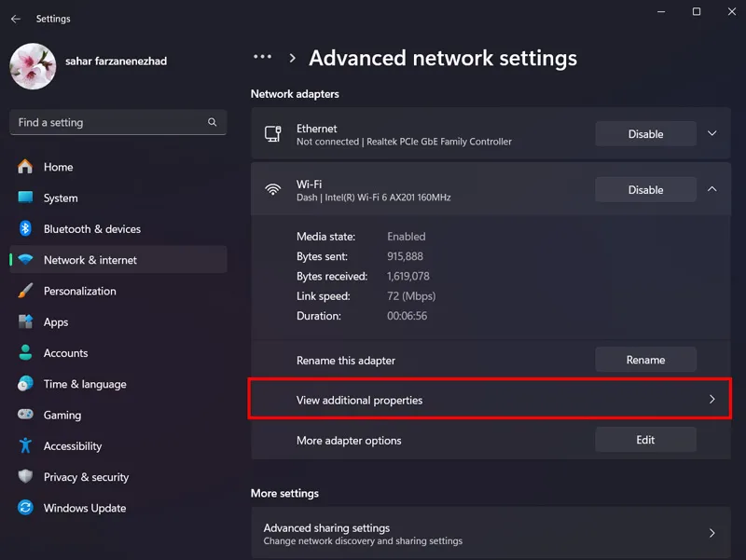746x560 pixels.
Task: Minimize the Settings window
Action: point(661,11)
